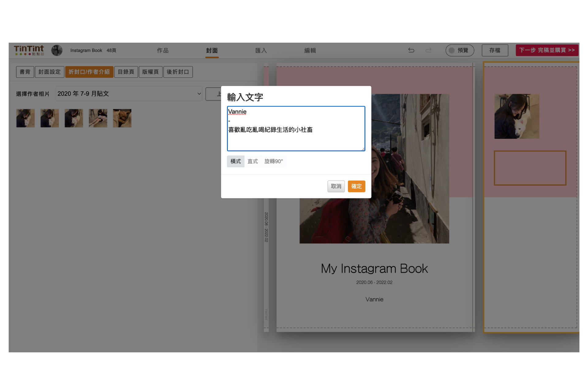The width and height of the screenshot is (588, 392).
Task: Choose the first author photo thumbnail
Action: [25, 118]
